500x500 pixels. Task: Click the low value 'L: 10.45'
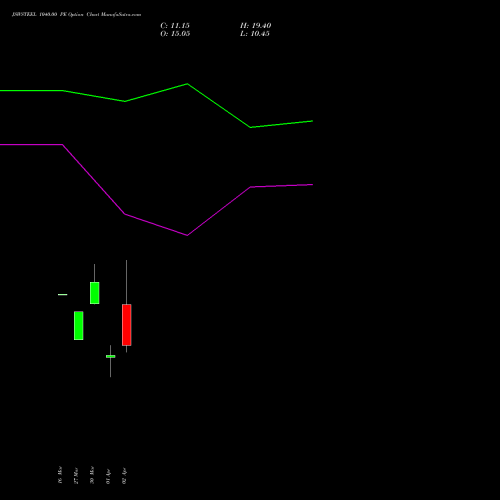tap(255, 34)
